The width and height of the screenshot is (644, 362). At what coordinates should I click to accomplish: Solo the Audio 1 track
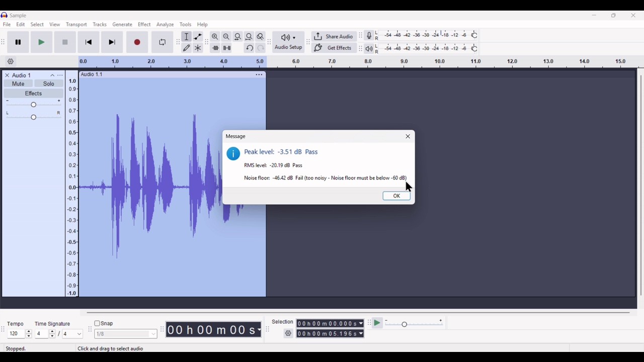tap(49, 84)
